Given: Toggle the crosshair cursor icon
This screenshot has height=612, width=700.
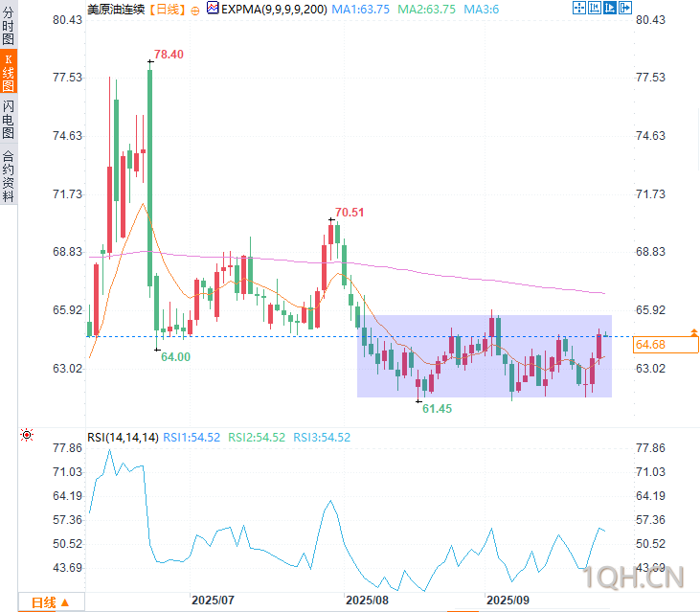Looking at the screenshot, I should [x=579, y=8].
